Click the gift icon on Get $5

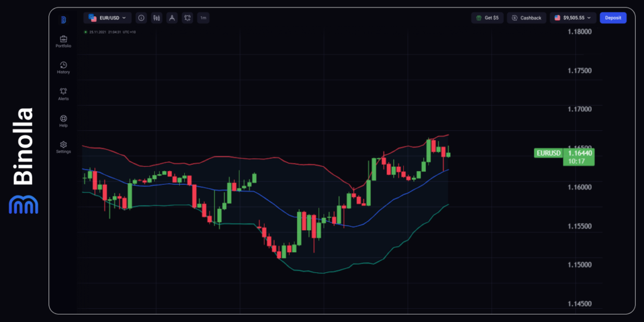[x=479, y=18]
